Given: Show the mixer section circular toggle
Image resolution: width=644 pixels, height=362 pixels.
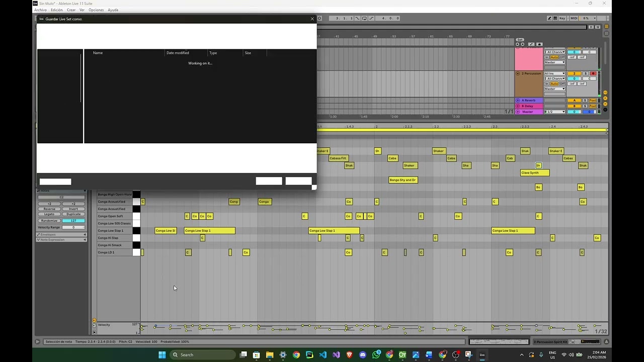Looking at the screenshot, I should (605, 104).
